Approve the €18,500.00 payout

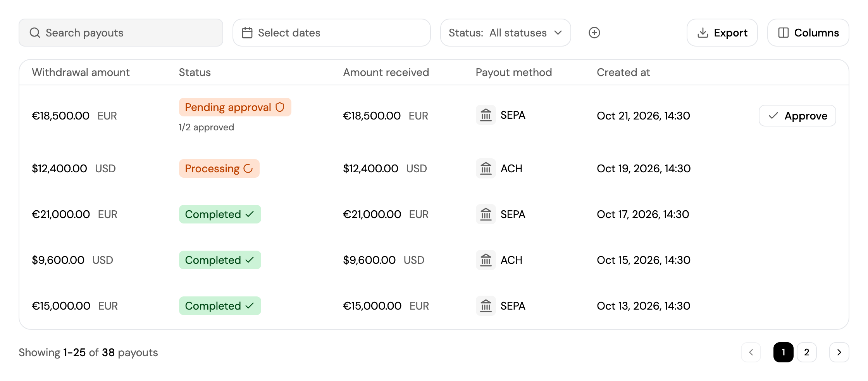coord(797,116)
